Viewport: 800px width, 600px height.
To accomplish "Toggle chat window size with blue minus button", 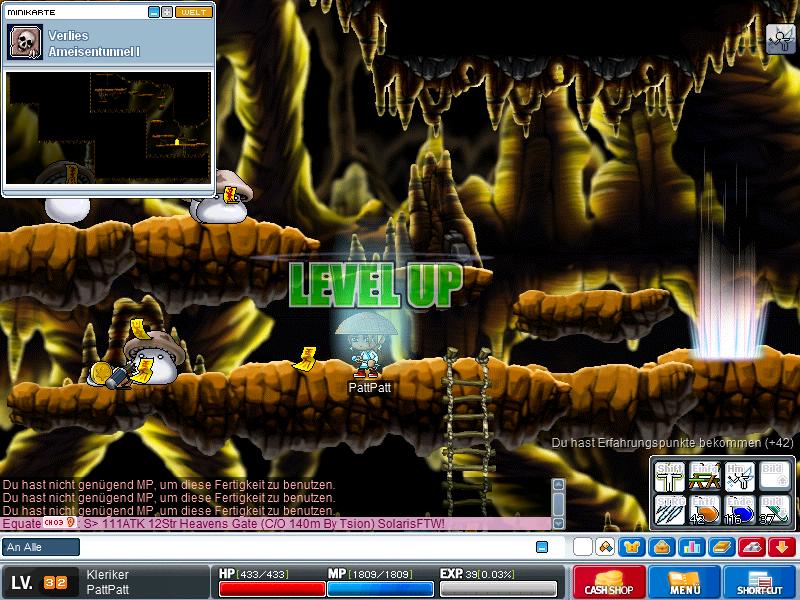I will click(x=542, y=547).
